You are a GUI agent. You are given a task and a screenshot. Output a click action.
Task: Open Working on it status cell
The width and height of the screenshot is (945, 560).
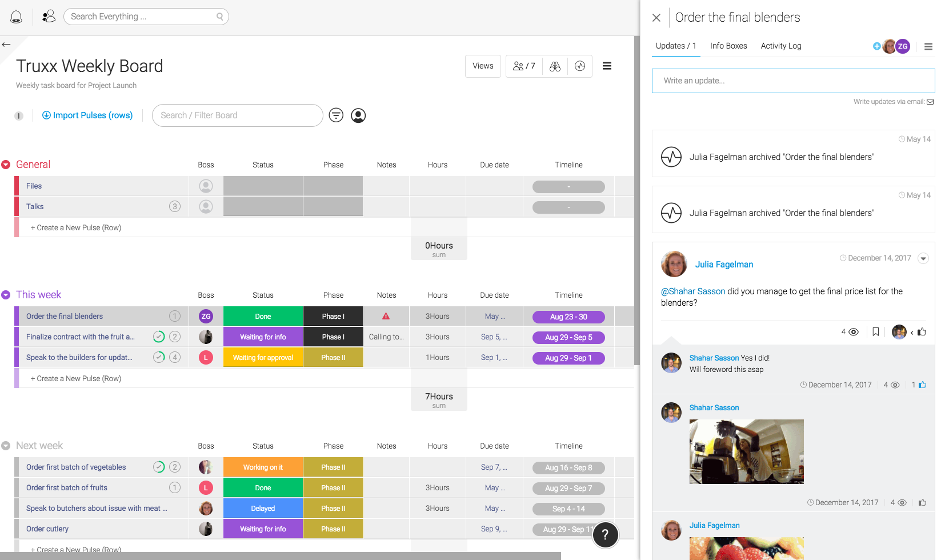(x=263, y=467)
